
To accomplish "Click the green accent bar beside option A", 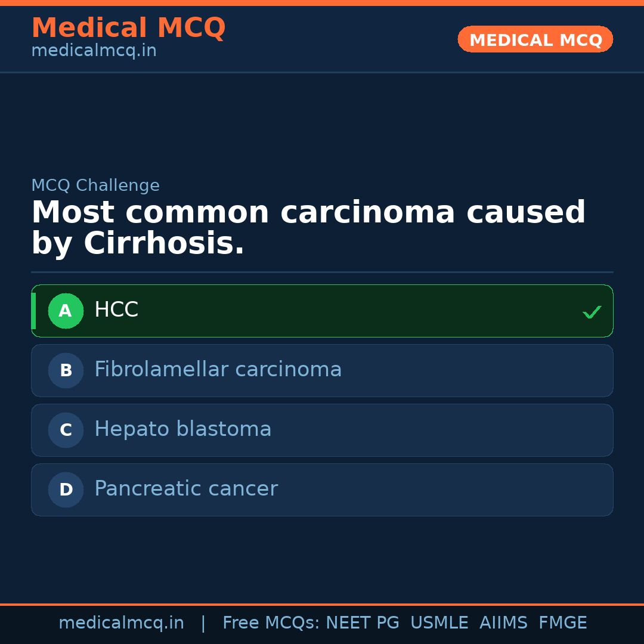I will [33, 311].
